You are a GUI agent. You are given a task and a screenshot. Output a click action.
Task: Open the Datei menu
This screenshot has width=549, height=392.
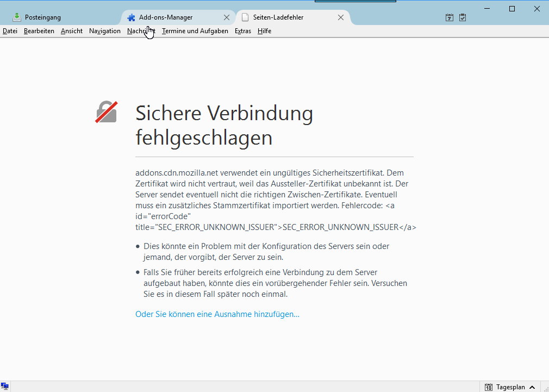pyautogui.click(x=10, y=31)
